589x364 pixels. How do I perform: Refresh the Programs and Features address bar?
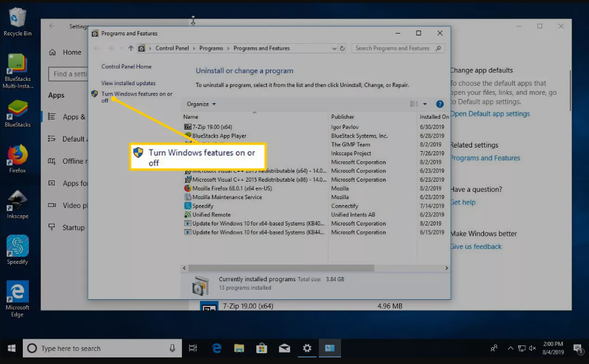342,49
